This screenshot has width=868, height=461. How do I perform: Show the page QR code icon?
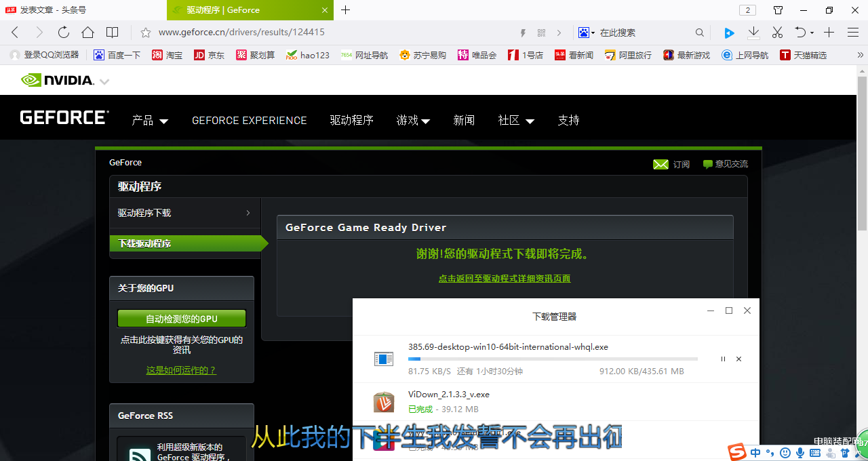[x=541, y=33]
